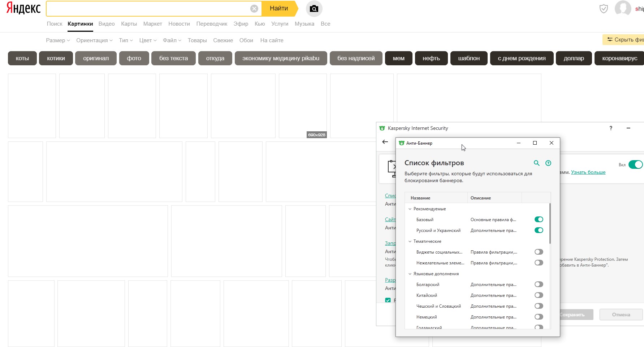
Task: Enable the Нежелательные элементы filter
Action: pyautogui.click(x=539, y=263)
